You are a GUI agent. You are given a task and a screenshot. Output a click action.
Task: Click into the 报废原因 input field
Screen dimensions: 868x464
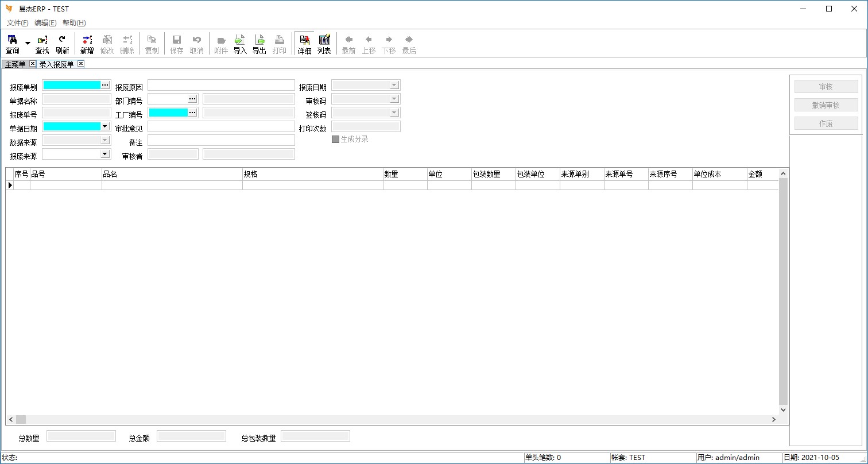coord(221,85)
